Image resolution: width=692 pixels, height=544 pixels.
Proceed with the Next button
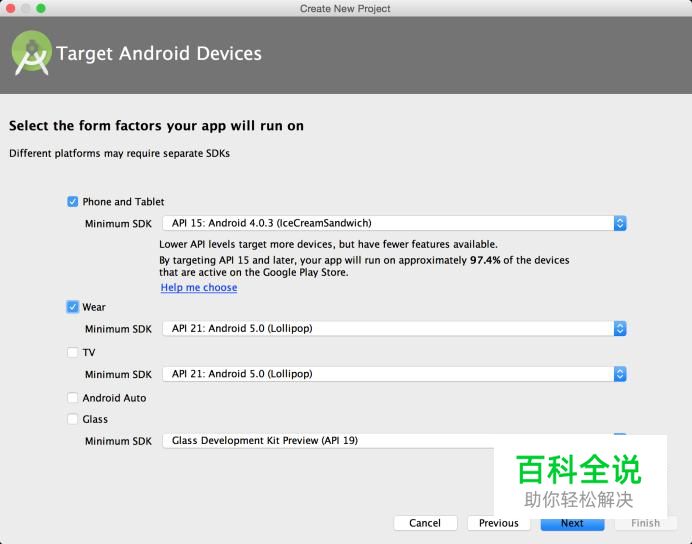(572, 523)
